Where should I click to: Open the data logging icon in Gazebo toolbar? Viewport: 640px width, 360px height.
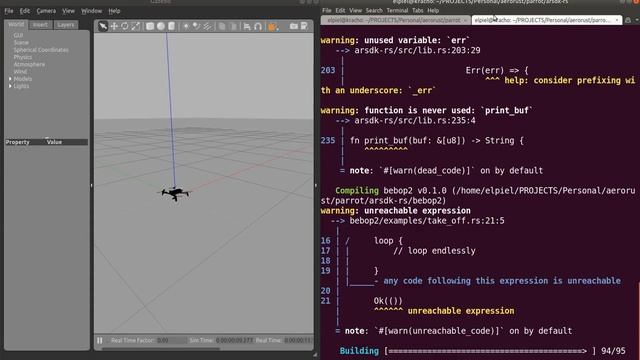tap(304, 26)
